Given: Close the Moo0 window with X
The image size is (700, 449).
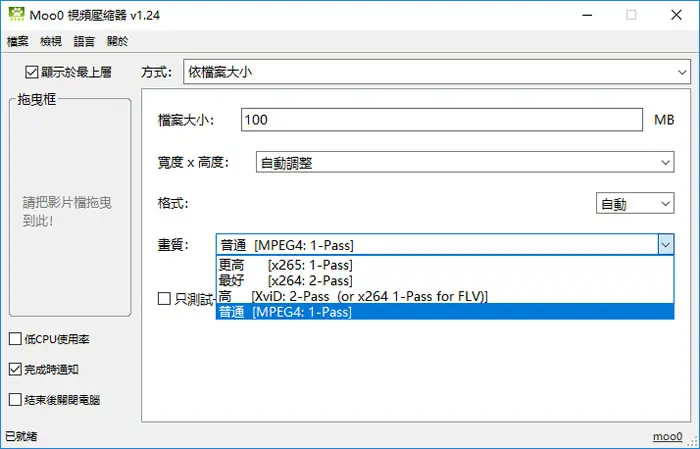Looking at the screenshot, I should pyautogui.click(x=676, y=15).
